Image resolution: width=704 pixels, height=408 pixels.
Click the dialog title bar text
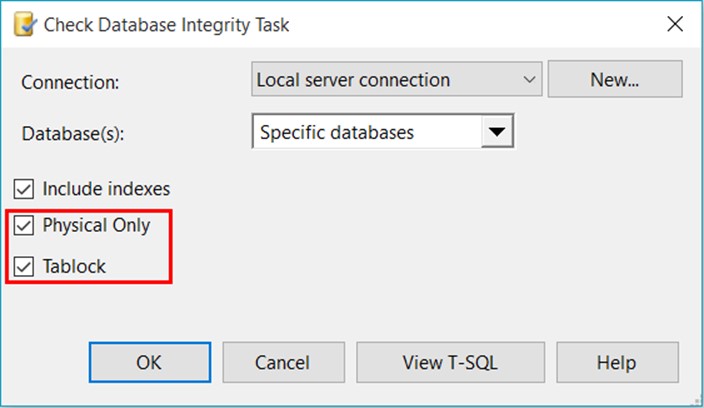coord(166,25)
